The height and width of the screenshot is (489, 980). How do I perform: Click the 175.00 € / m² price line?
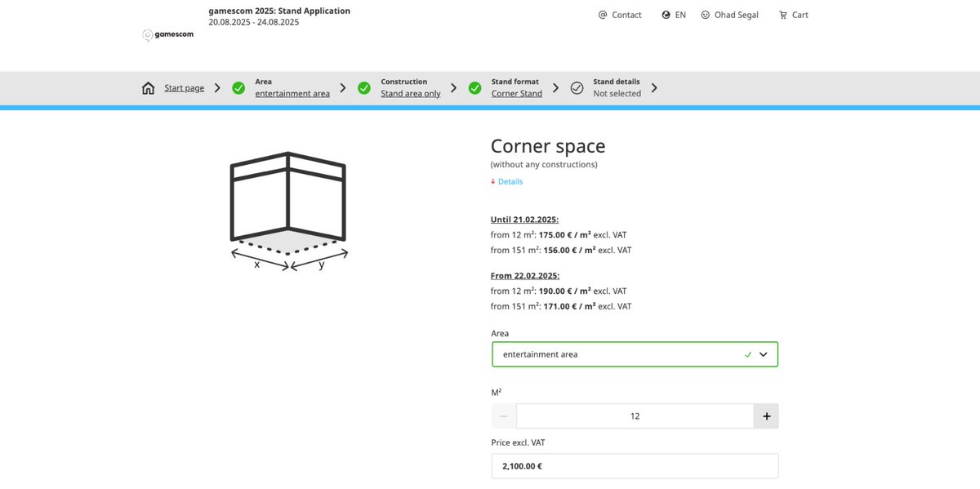click(x=559, y=234)
